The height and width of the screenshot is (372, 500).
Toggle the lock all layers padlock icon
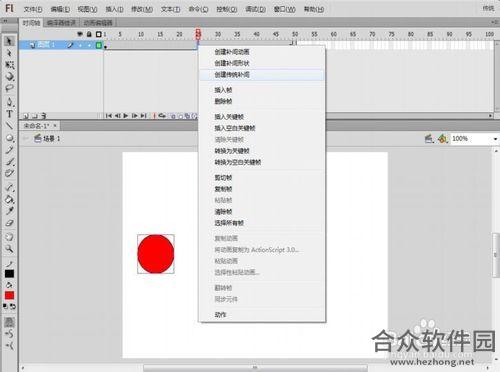pos(89,34)
